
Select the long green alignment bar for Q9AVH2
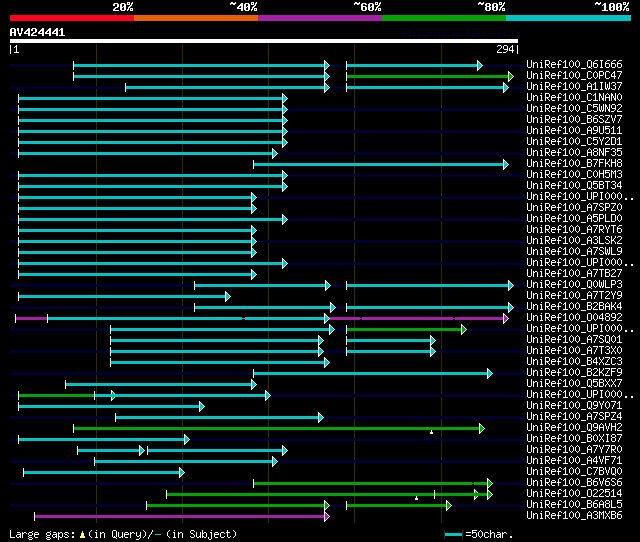coord(279,429)
